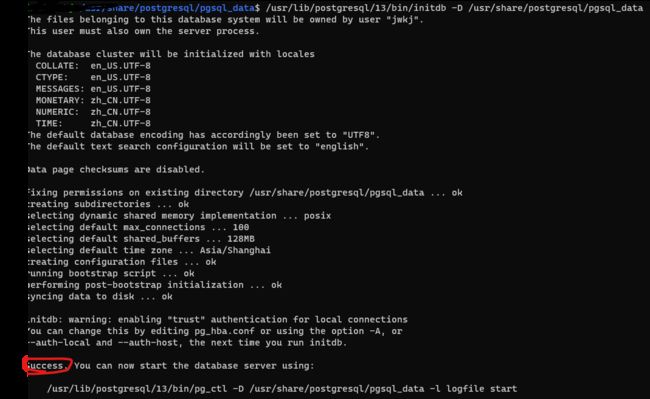Viewport: 650px width, 399px height.
Task: Click the MESSAGES: en_US.UTF-8 line
Action: pos(93,89)
